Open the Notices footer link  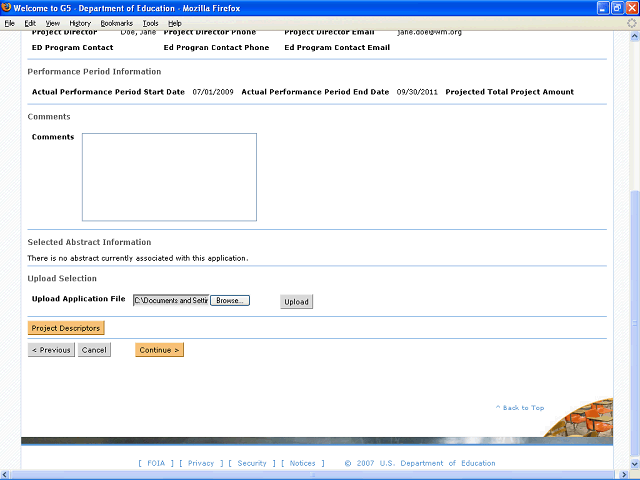tap(302, 463)
